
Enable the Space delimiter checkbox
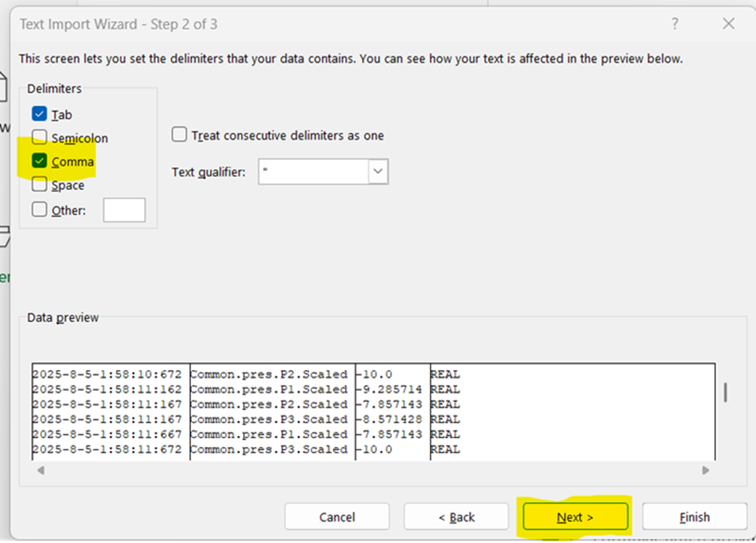[40, 185]
